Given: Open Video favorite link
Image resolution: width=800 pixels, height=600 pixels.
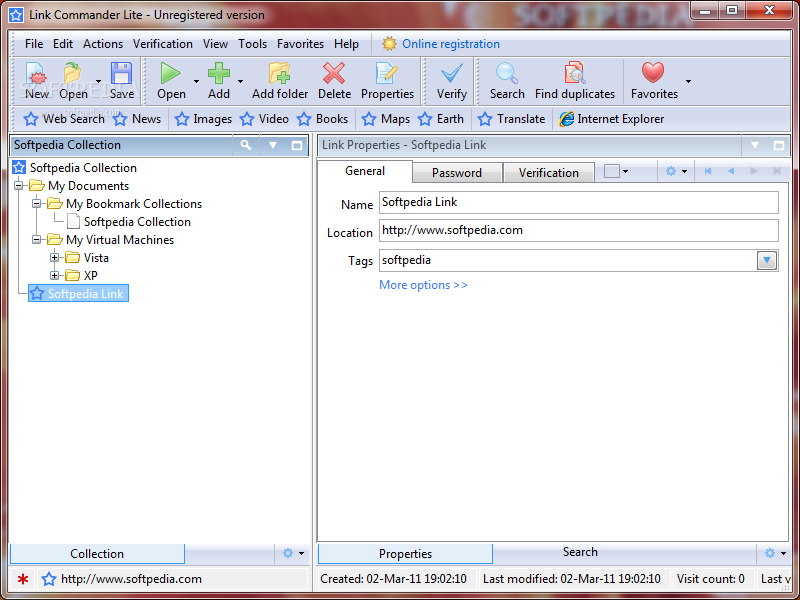Looking at the screenshot, I should [x=264, y=119].
